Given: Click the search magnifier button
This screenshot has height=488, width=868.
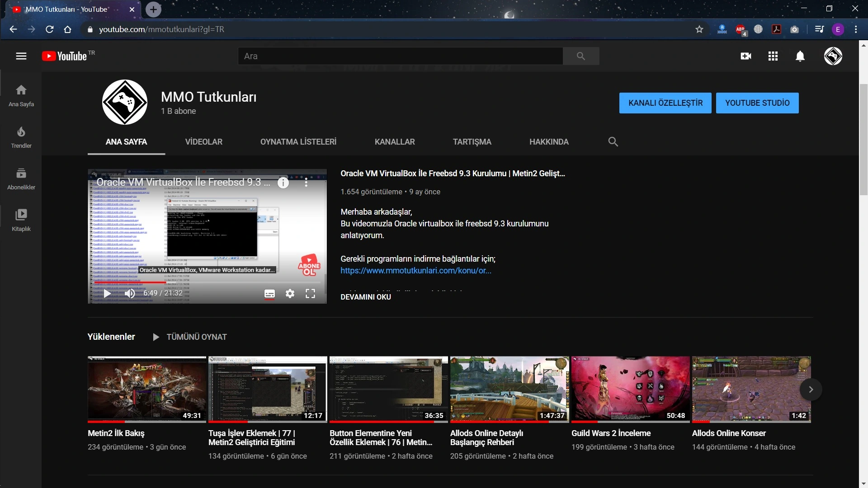Looking at the screenshot, I should (581, 56).
